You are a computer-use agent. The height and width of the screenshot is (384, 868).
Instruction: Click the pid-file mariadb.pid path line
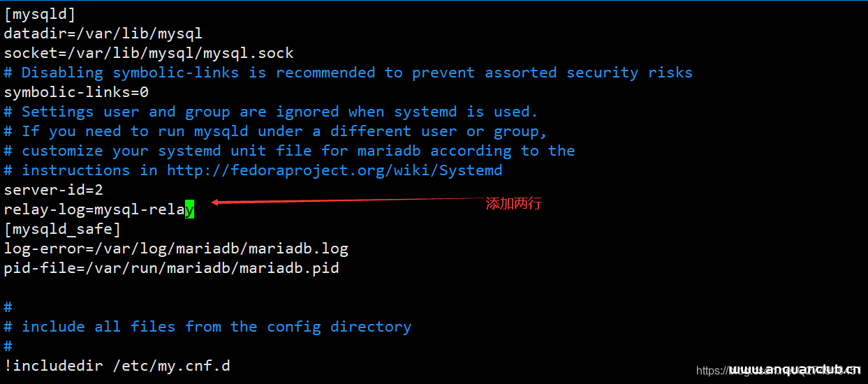[171, 268]
